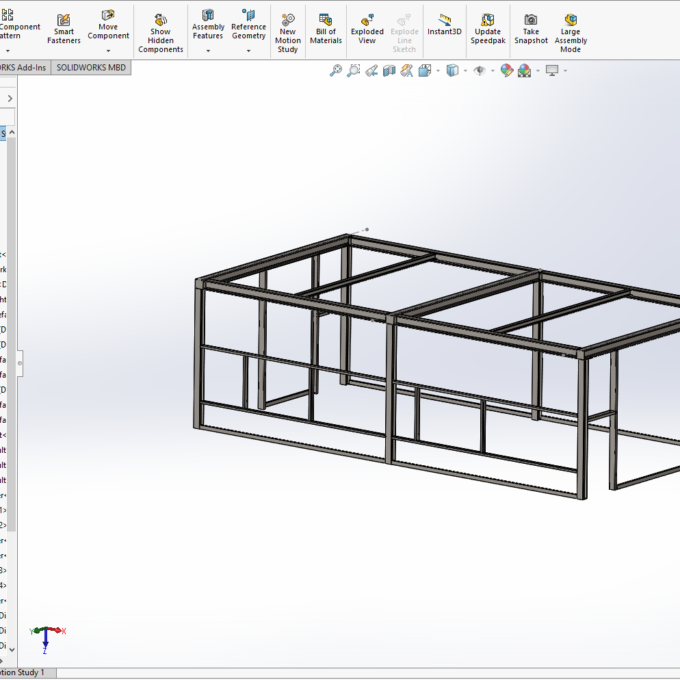Expand the Assembly Features dropdown arrow
The image size is (680, 680).
point(208,51)
